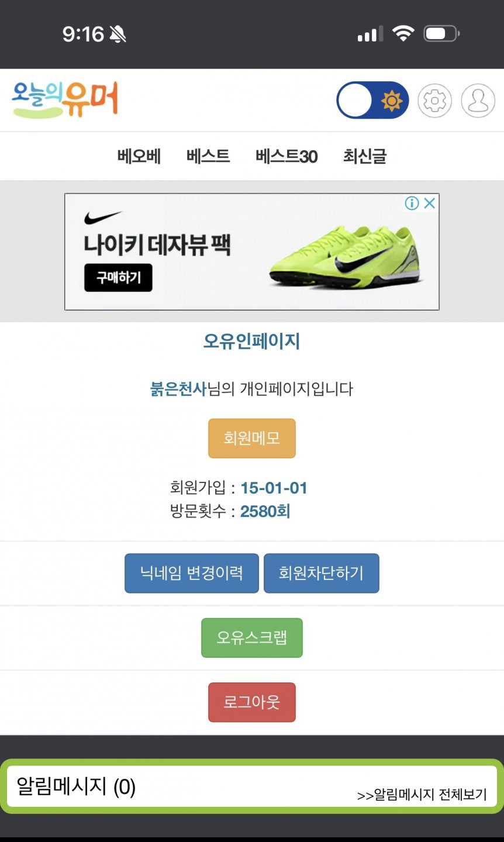This screenshot has width=504, height=842.
Task: Click the 회원메모 button
Action: [252, 438]
